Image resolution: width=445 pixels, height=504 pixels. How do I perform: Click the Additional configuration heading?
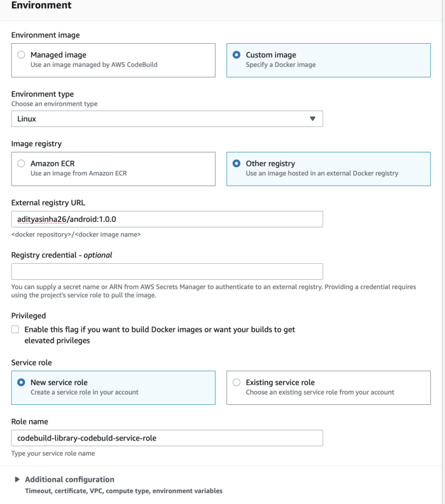click(x=69, y=480)
